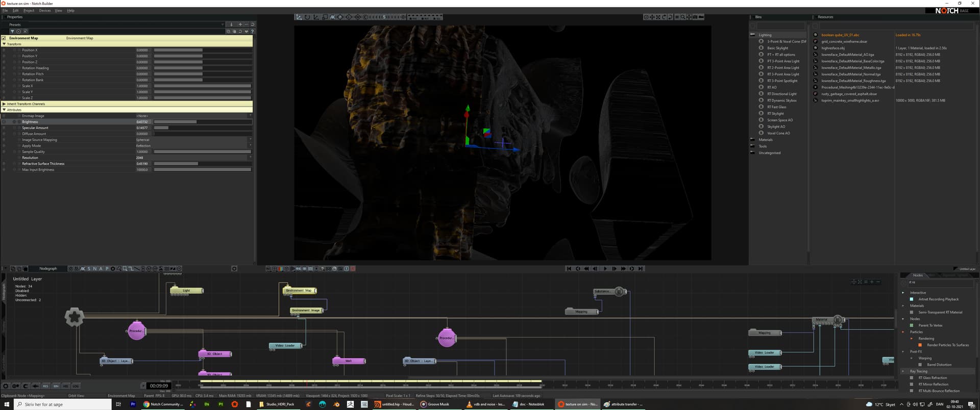Viewport: 980px width, 410px height.
Task: Open the Resolution dropdown
Action: coord(194,158)
